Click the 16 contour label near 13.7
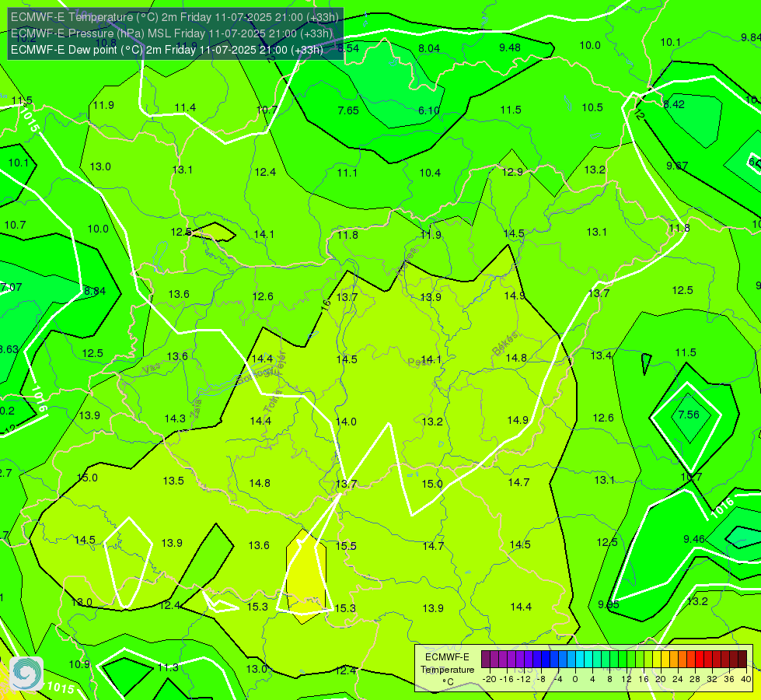Screen dimensions: 761x700 326,305
